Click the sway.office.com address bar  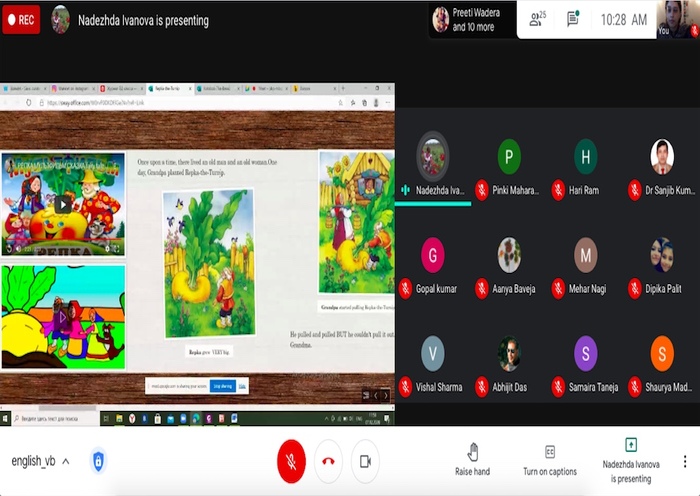188,103
